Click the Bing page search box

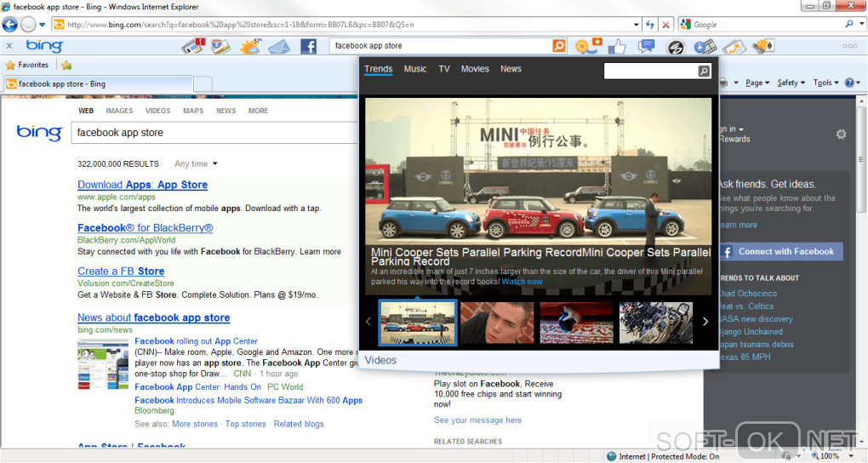pos(214,133)
